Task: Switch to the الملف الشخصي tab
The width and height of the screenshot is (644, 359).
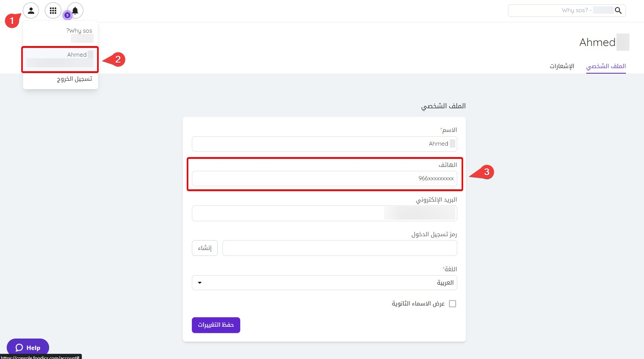Action: coord(606,66)
